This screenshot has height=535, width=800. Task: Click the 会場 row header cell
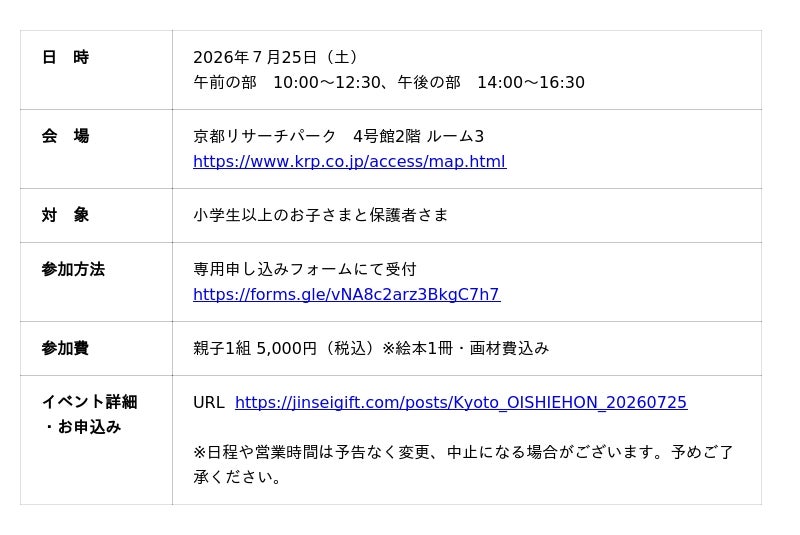pyautogui.click(x=96, y=149)
